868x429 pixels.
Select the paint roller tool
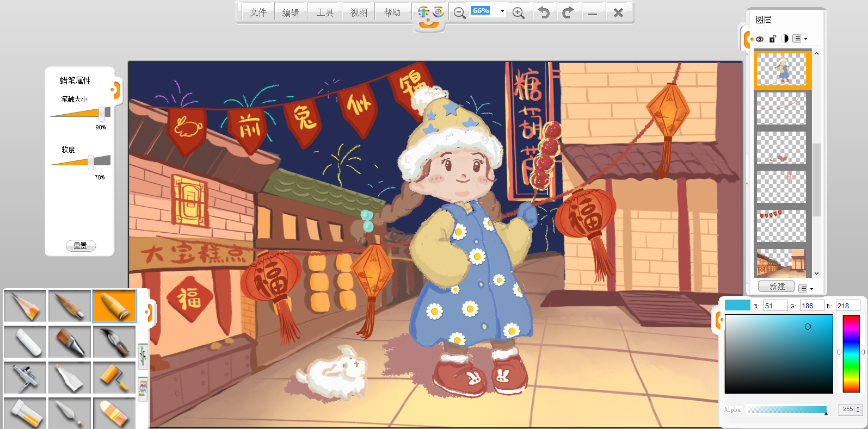click(x=114, y=376)
